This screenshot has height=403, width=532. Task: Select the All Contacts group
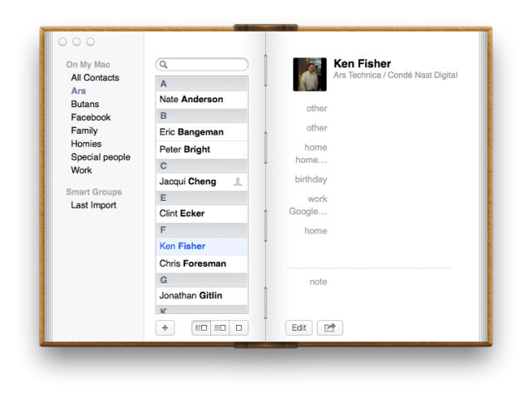coord(95,77)
